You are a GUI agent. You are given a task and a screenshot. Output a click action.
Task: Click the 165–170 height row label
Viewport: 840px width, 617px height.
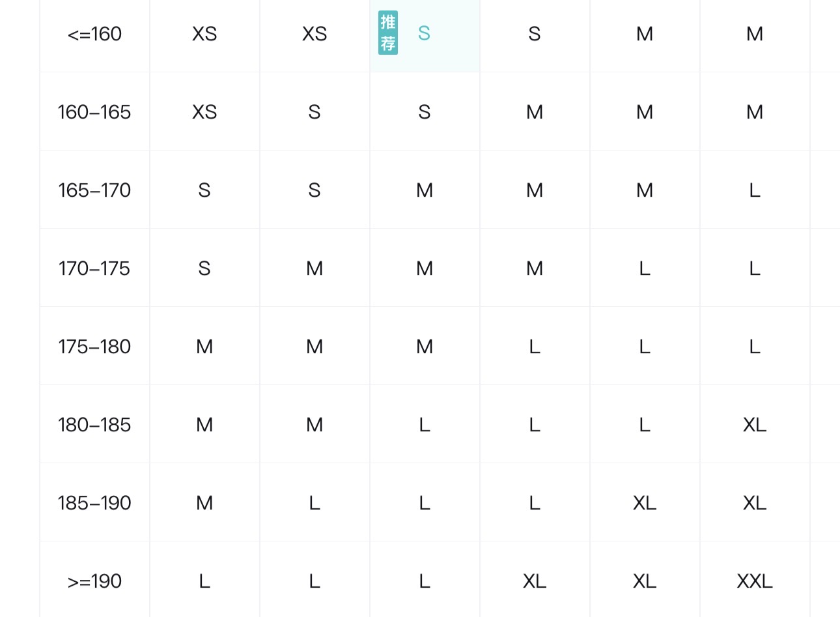[x=94, y=190]
